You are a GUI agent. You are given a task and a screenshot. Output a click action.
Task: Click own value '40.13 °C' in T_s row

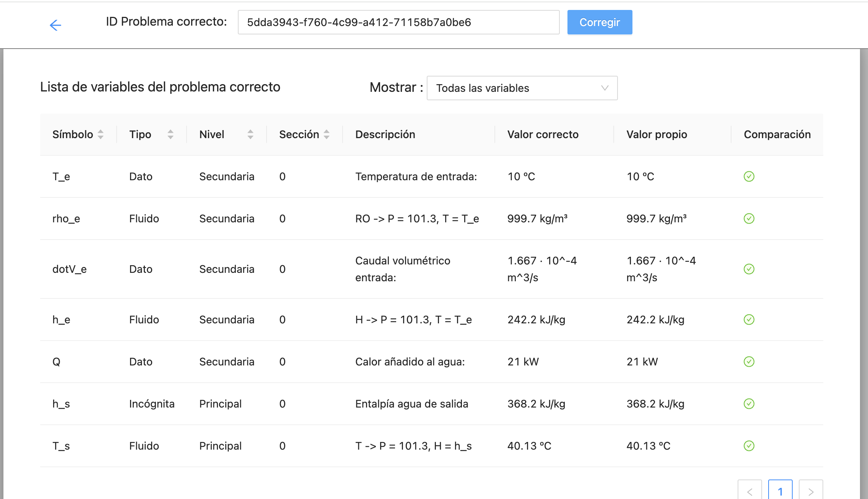tap(648, 446)
